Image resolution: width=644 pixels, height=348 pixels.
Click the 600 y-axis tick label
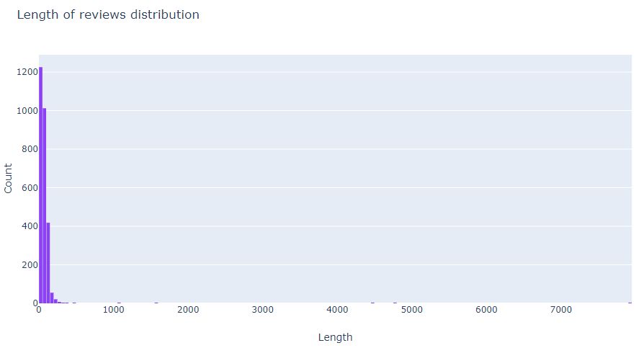click(x=30, y=187)
